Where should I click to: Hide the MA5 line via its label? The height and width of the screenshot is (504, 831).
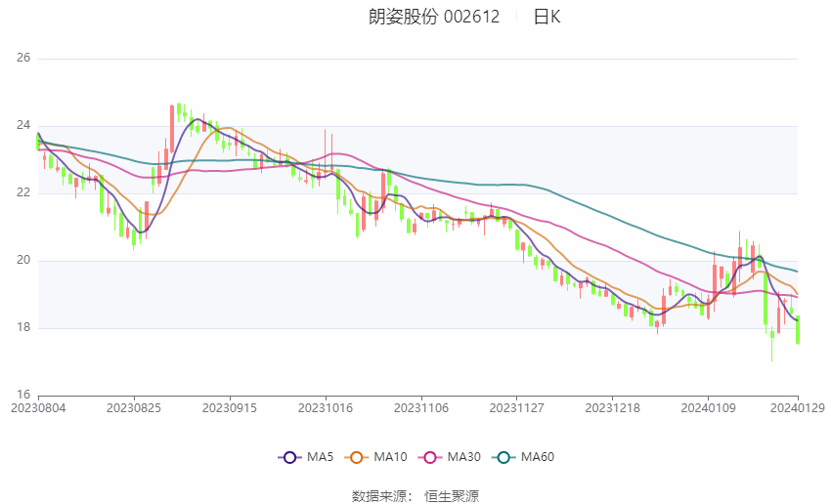[320, 457]
